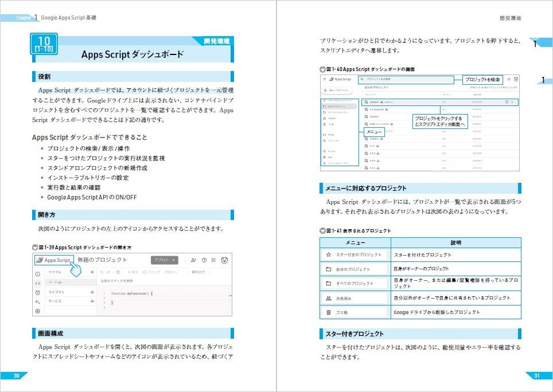Open the three-dot menu on the first project row

512,102
